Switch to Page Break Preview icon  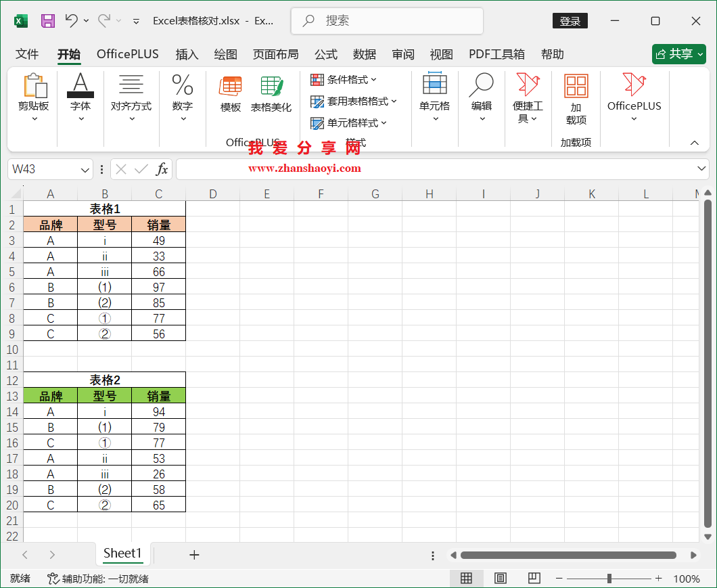pyautogui.click(x=534, y=579)
